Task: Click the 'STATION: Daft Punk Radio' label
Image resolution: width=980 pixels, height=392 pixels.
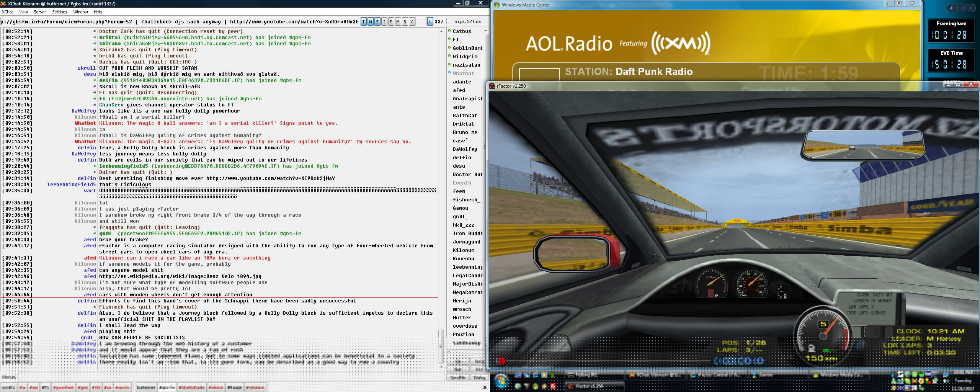Action: tap(629, 72)
